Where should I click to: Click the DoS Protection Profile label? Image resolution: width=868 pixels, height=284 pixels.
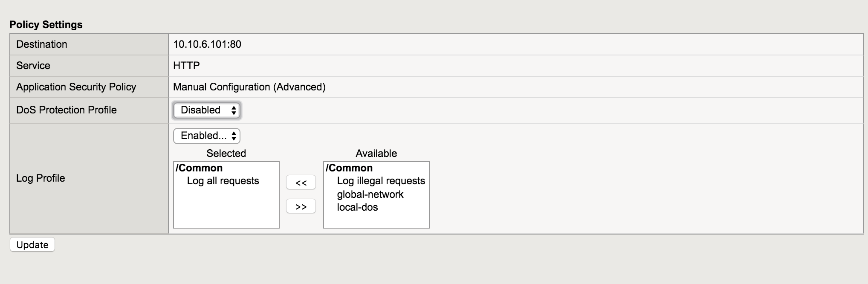click(66, 110)
